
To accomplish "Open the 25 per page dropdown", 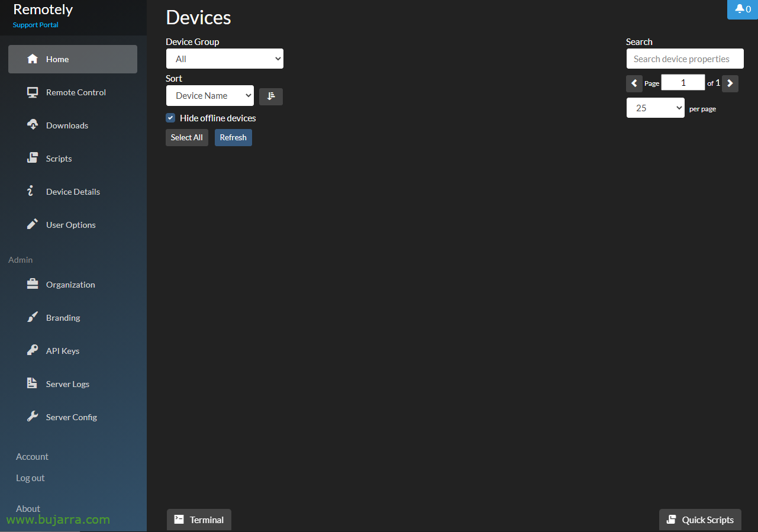I will click(655, 107).
